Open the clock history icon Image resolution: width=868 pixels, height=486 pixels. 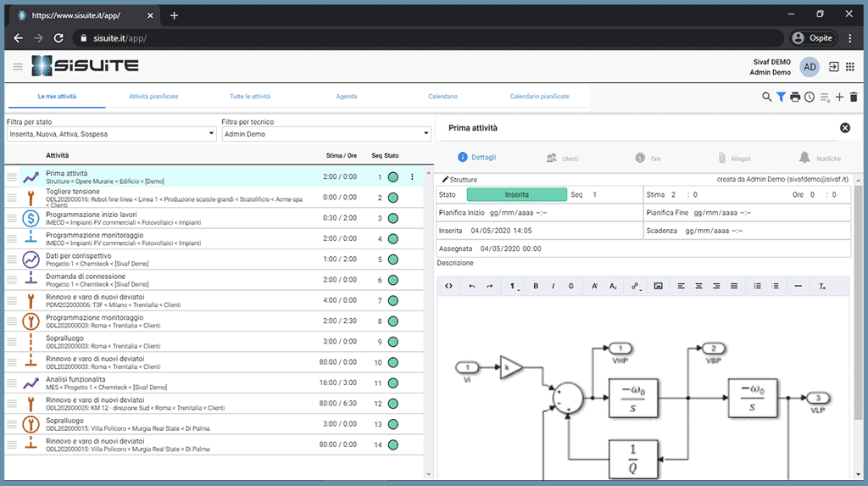(x=810, y=97)
